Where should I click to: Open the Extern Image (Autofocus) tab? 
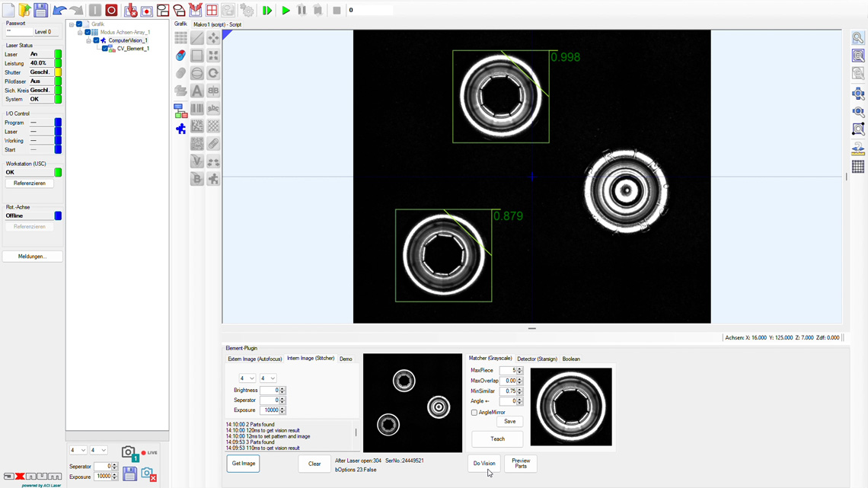[254, 359]
